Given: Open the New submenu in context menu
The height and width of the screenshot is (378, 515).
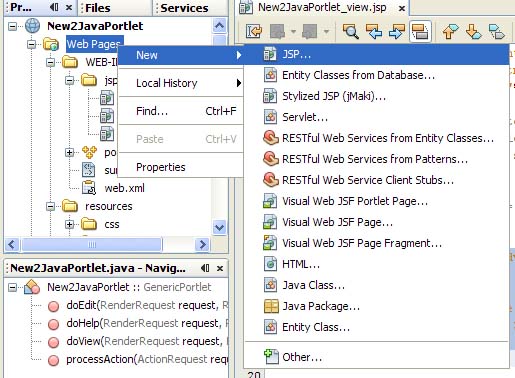Looking at the screenshot, I should [x=181, y=55].
